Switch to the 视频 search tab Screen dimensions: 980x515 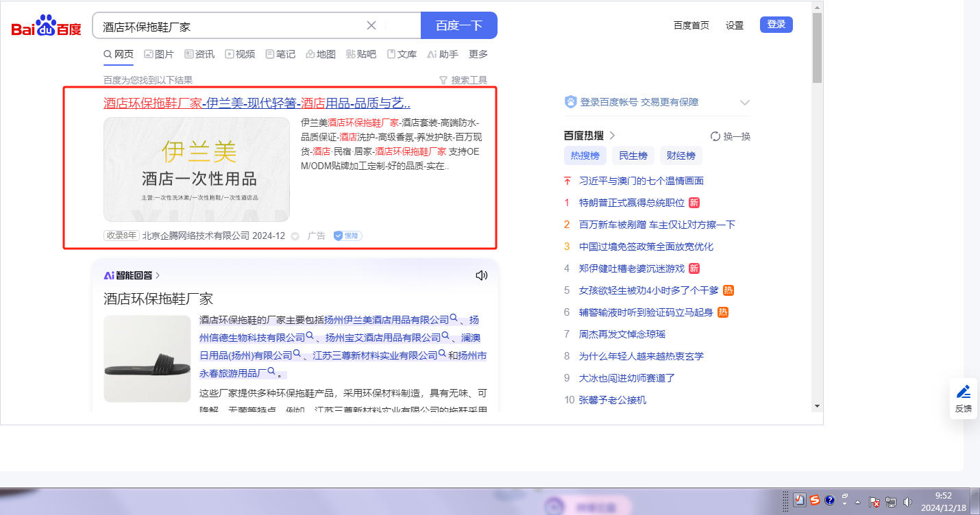(240, 54)
